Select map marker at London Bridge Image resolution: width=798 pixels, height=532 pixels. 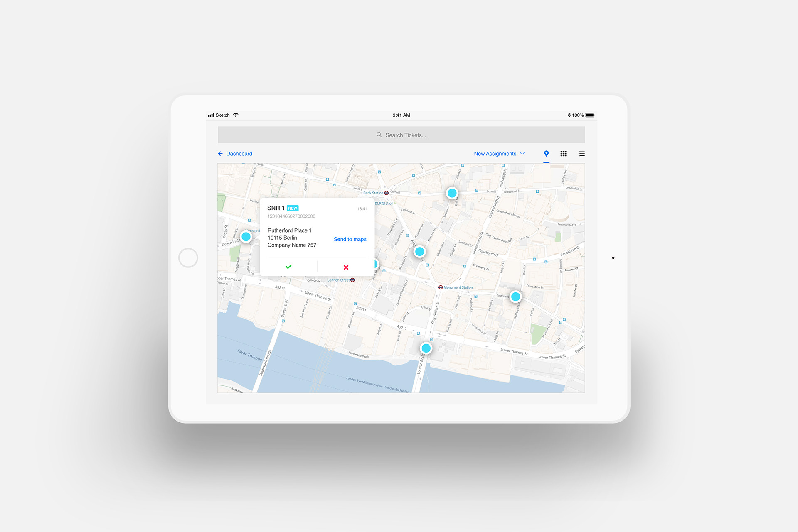click(x=426, y=348)
